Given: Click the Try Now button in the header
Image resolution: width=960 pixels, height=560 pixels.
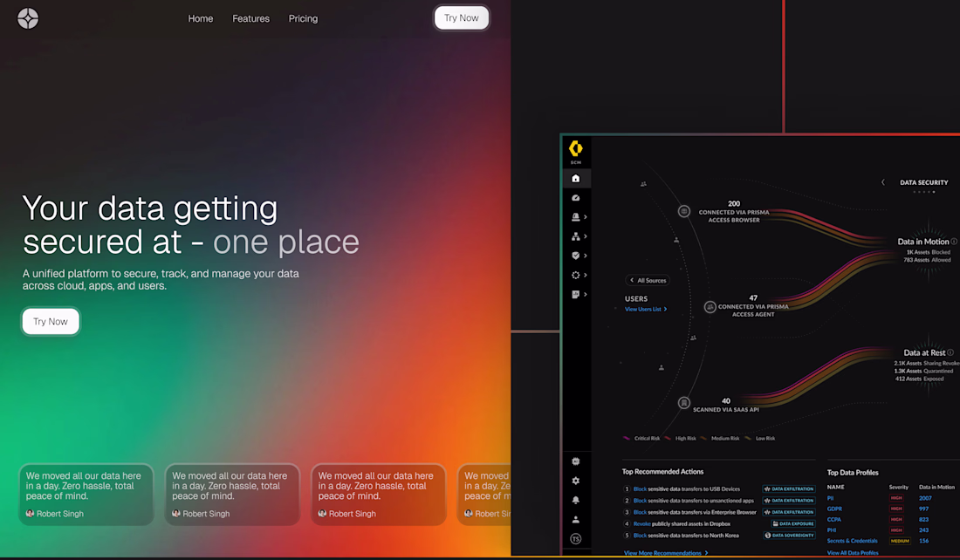Looking at the screenshot, I should pyautogui.click(x=461, y=17).
